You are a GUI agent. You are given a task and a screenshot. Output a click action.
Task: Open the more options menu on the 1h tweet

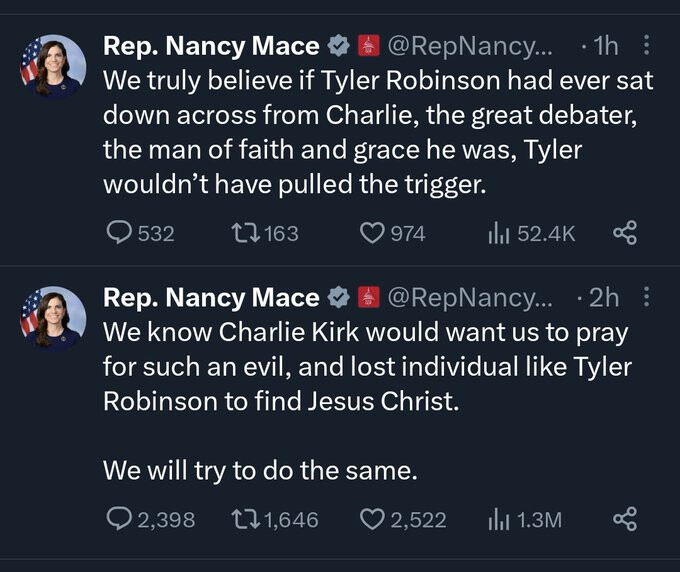point(646,45)
